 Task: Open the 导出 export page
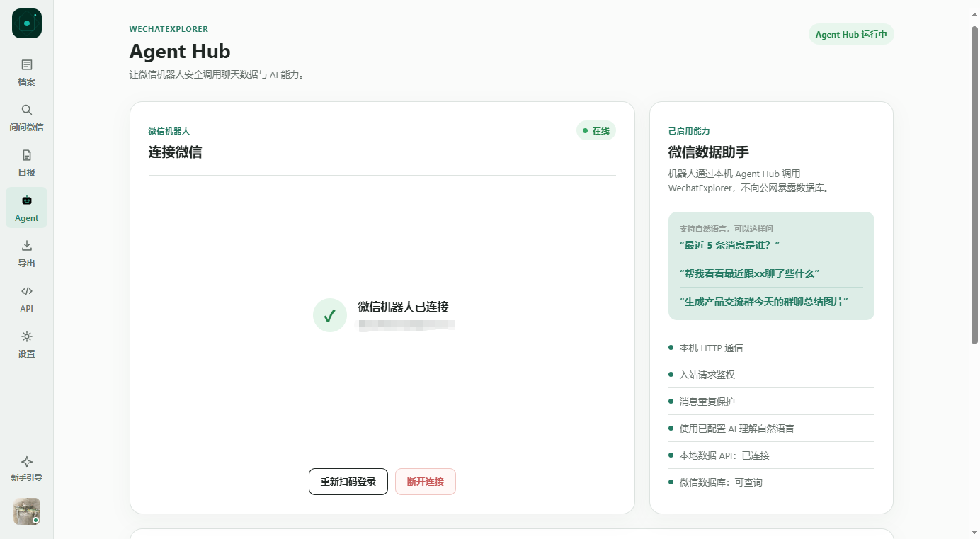coord(27,254)
